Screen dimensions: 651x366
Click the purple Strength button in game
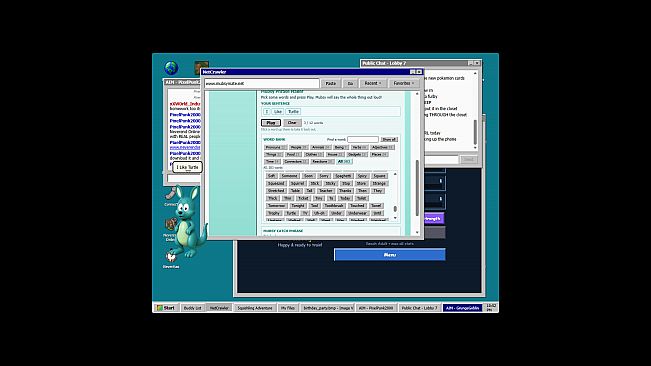click(x=433, y=219)
